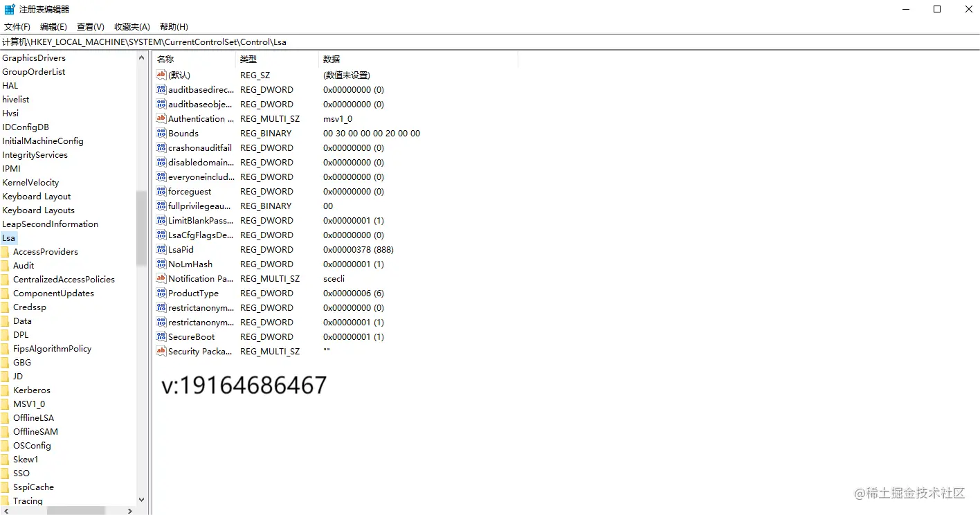The height and width of the screenshot is (515, 980).
Task: Click the LsaPid data 0x00000378 (888)
Action: click(358, 250)
